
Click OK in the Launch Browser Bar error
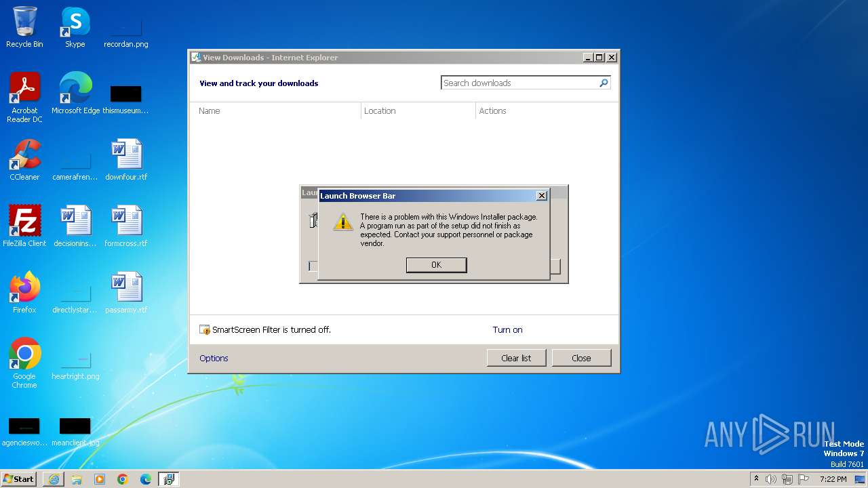[436, 265]
